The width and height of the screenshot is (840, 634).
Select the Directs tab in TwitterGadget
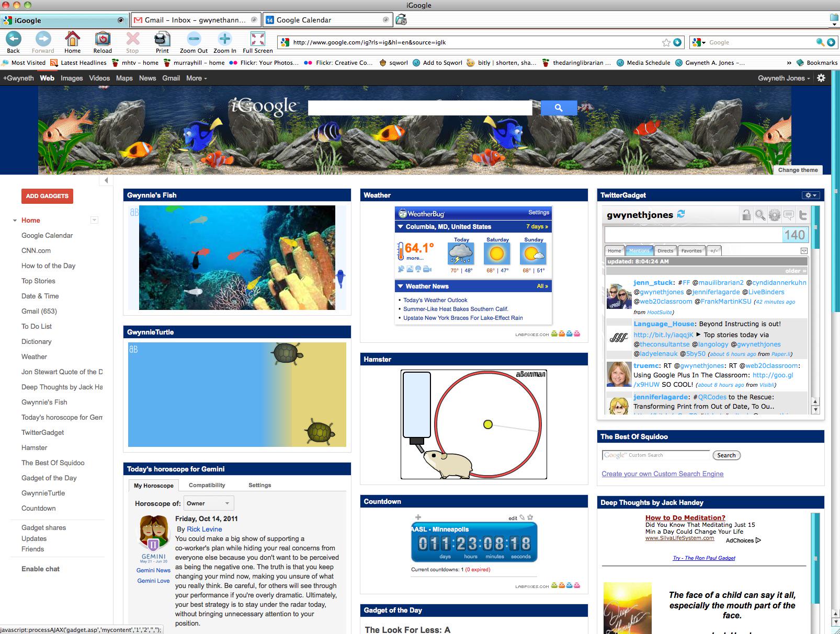point(665,251)
